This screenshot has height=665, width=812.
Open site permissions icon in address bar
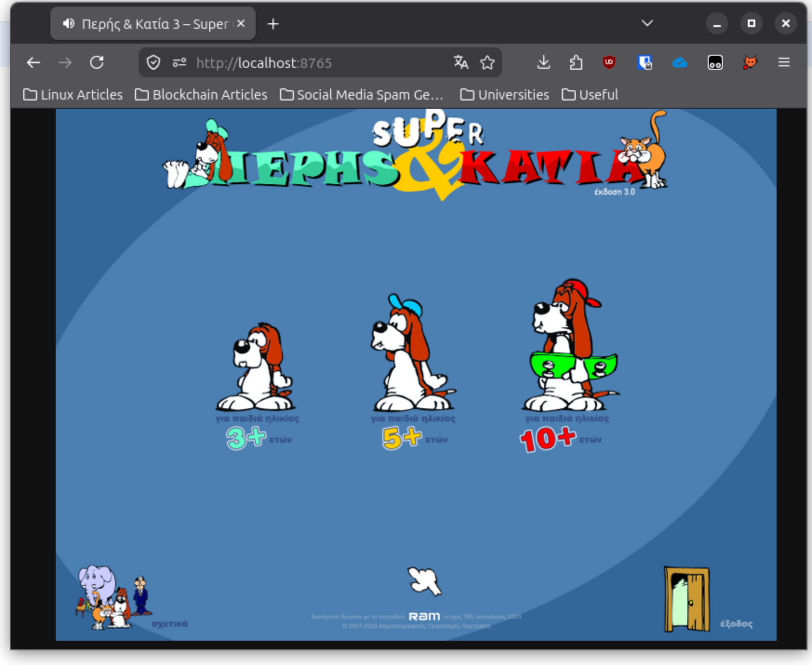click(180, 62)
